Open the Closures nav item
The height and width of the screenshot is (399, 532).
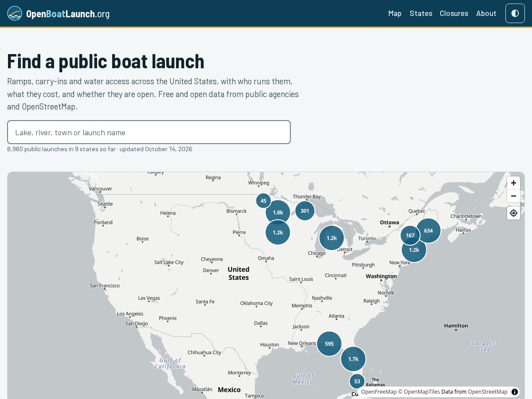(454, 13)
